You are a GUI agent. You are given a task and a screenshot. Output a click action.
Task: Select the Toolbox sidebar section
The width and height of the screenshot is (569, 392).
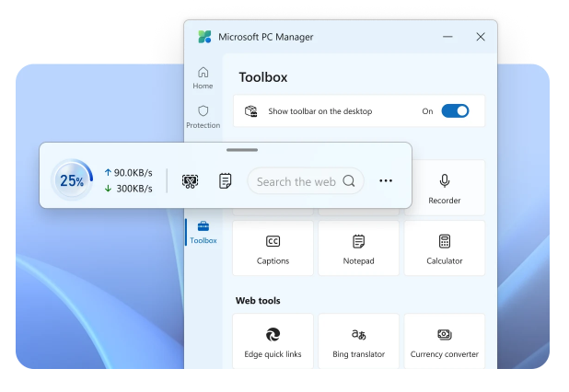tap(203, 232)
